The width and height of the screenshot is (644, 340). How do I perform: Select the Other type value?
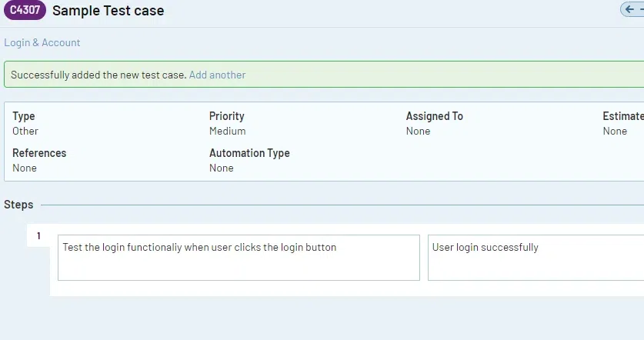pyautogui.click(x=25, y=131)
